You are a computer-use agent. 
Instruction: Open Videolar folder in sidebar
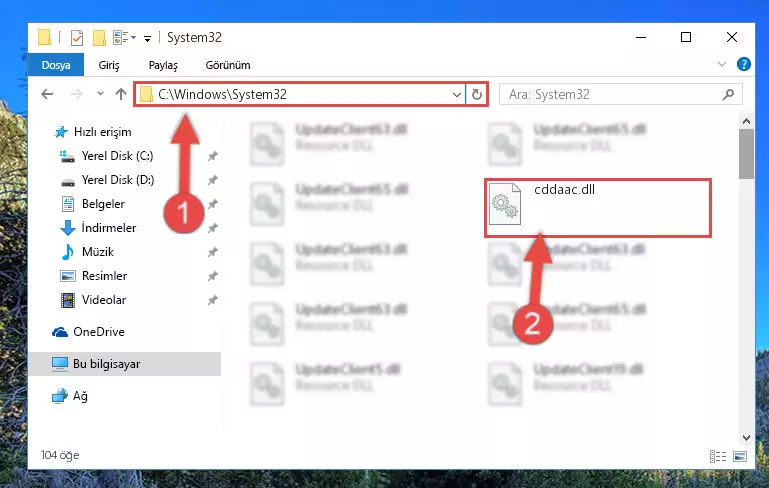[x=103, y=300]
